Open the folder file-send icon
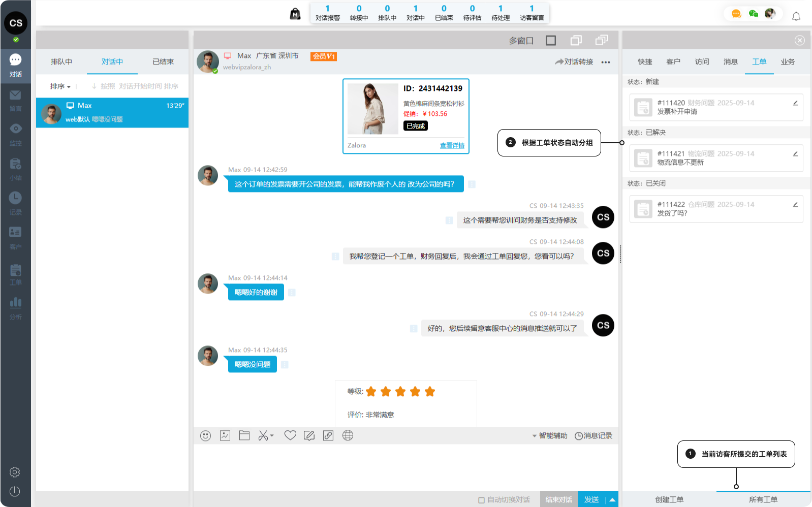 pos(244,436)
